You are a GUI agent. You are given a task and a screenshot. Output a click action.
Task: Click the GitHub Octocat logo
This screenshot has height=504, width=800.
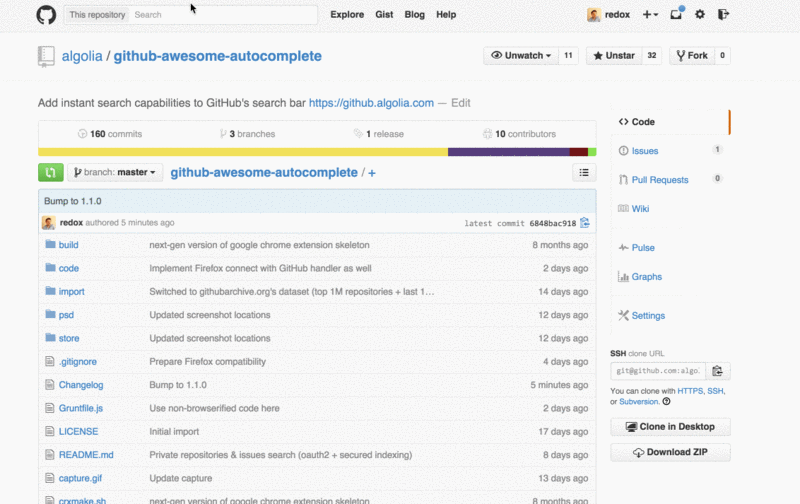(46, 15)
